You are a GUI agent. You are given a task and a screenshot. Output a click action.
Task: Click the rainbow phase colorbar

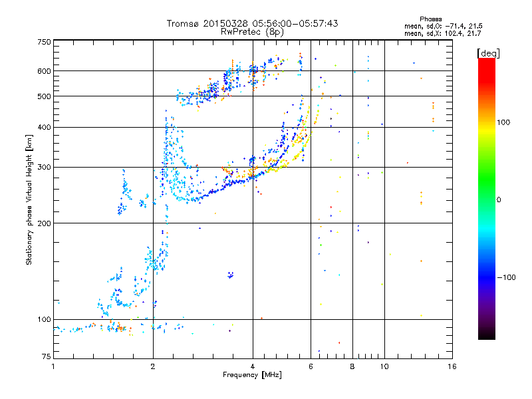(x=487, y=198)
